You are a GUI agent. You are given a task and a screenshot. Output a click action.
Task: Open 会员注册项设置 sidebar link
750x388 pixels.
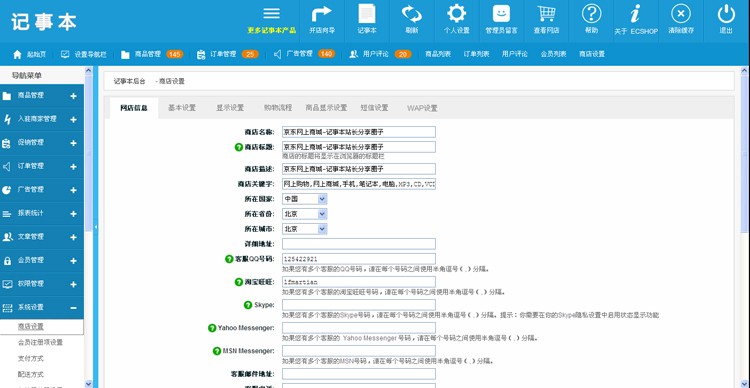[40, 343]
